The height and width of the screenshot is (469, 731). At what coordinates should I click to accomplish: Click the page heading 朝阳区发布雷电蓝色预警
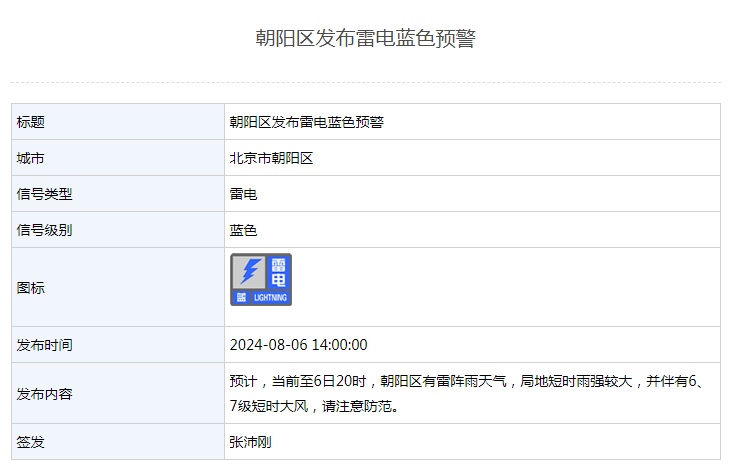pos(365,39)
